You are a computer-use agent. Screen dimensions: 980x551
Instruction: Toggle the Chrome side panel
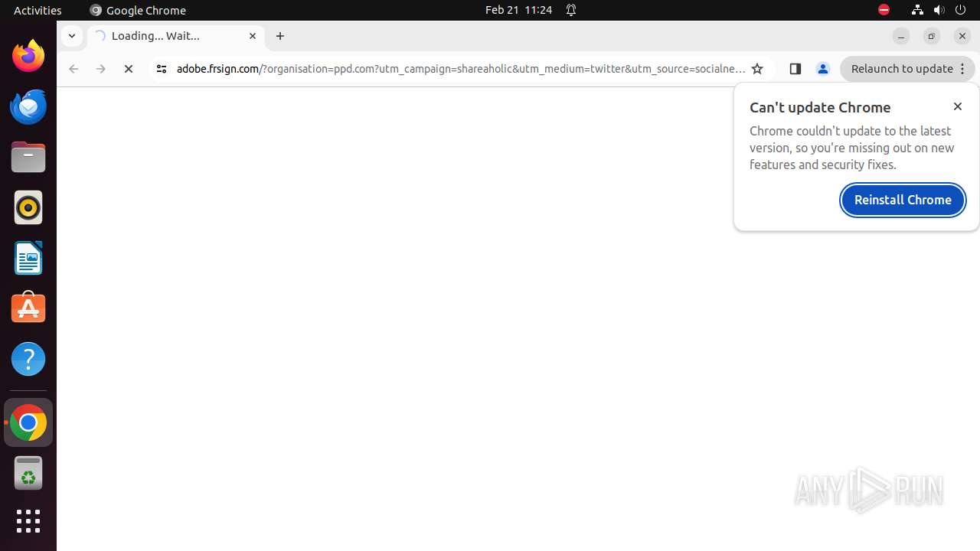[795, 69]
